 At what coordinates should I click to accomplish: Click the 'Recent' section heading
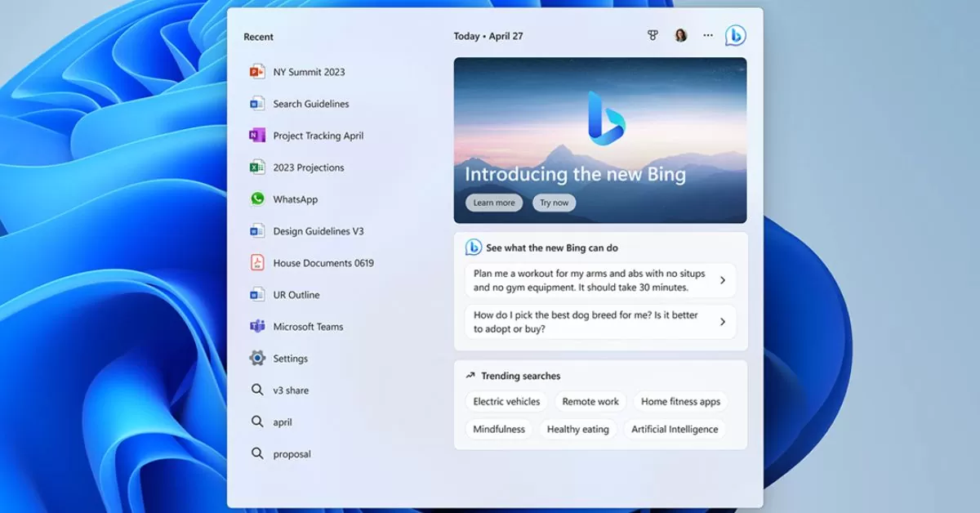click(259, 37)
